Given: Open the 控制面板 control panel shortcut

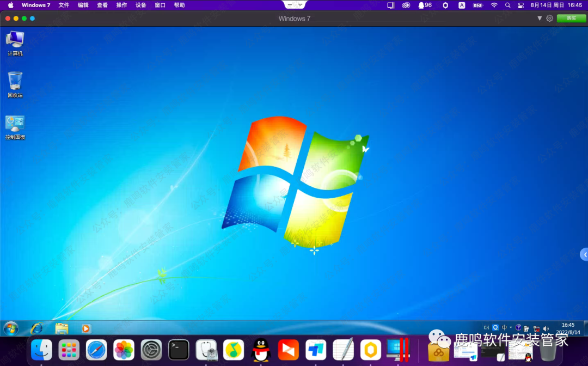Looking at the screenshot, I should tap(15, 124).
